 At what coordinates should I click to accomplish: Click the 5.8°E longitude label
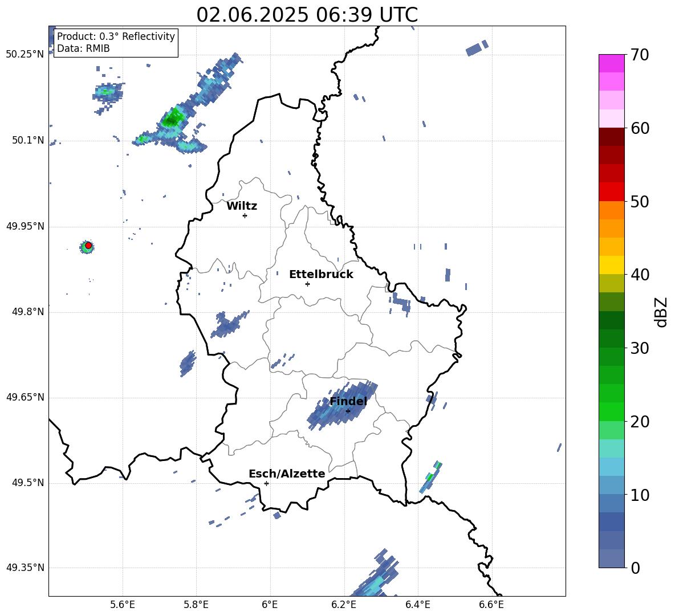196,605
